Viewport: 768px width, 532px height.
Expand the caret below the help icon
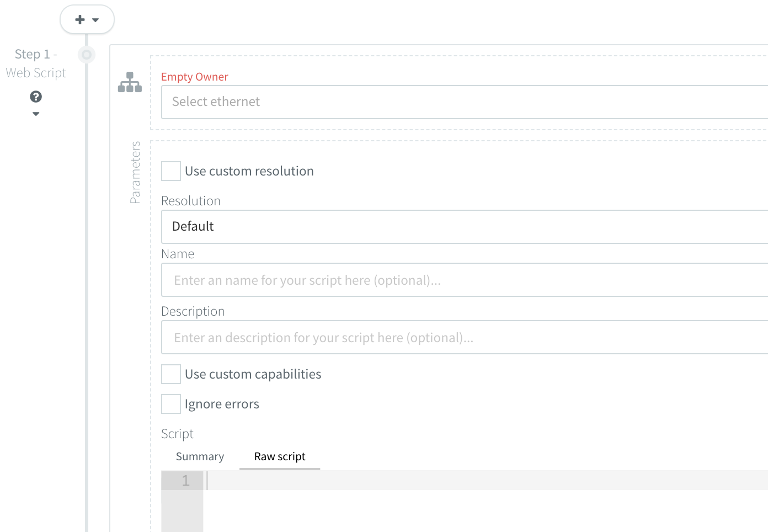pyautogui.click(x=36, y=114)
